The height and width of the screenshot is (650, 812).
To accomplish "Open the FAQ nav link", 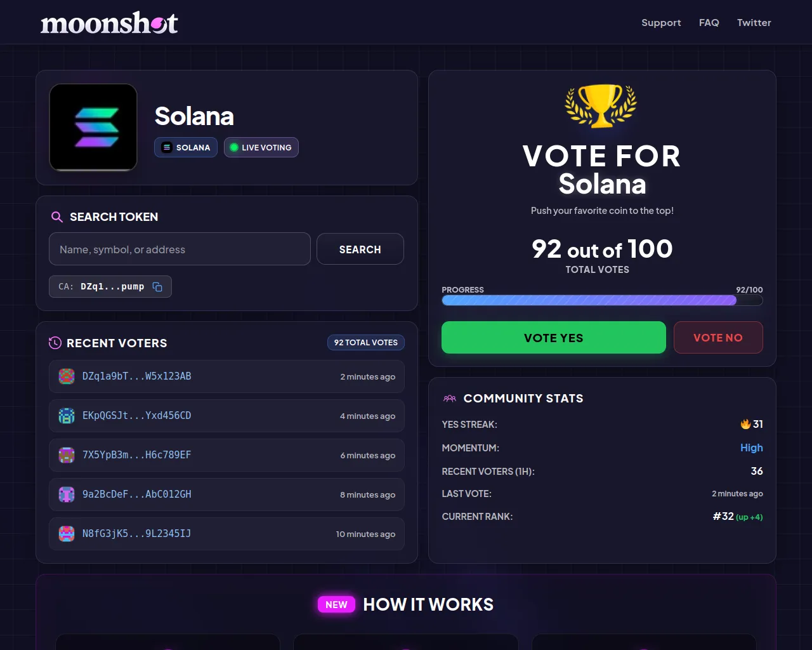I will [x=709, y=23].
